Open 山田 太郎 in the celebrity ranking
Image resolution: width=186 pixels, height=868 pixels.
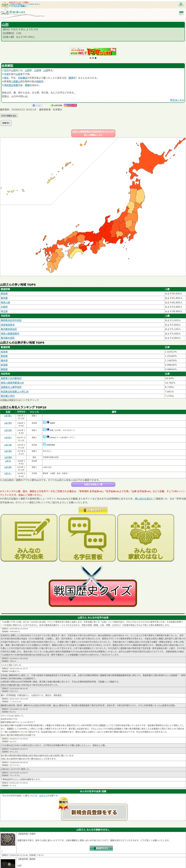(8, 445)
